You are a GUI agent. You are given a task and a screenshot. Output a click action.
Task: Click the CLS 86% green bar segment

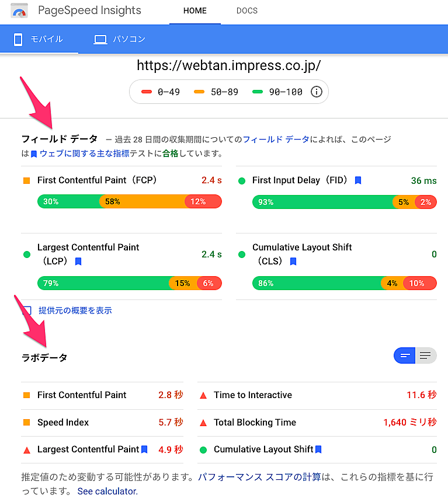coord(317,283)
